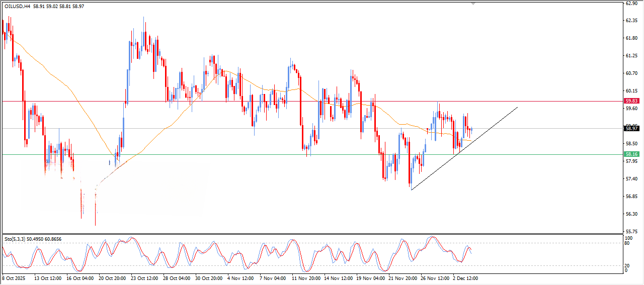This screenshot has height=285, width=644.
Task: Click the 60.70 label on price scale
Action: point(631,73)
